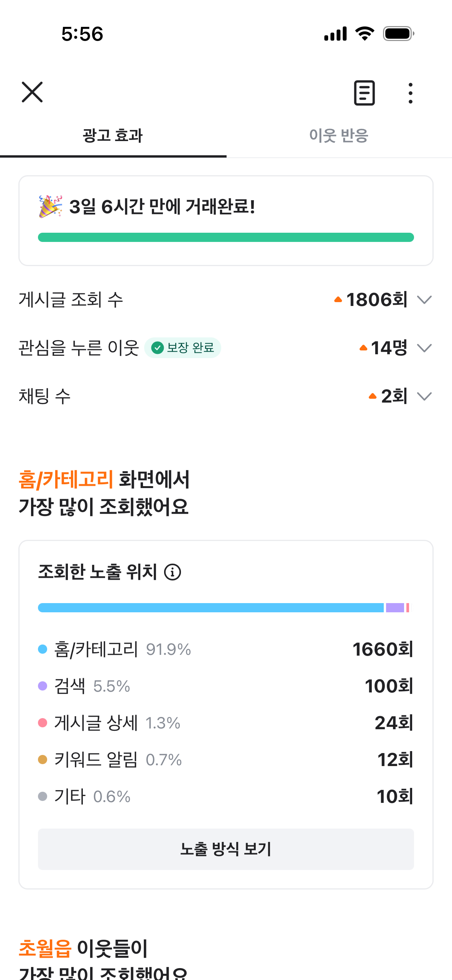Tap the 3일 6시간 만에 거래완료 card title
The height and width of the screenshot is (980, 452).
[162, 207]
